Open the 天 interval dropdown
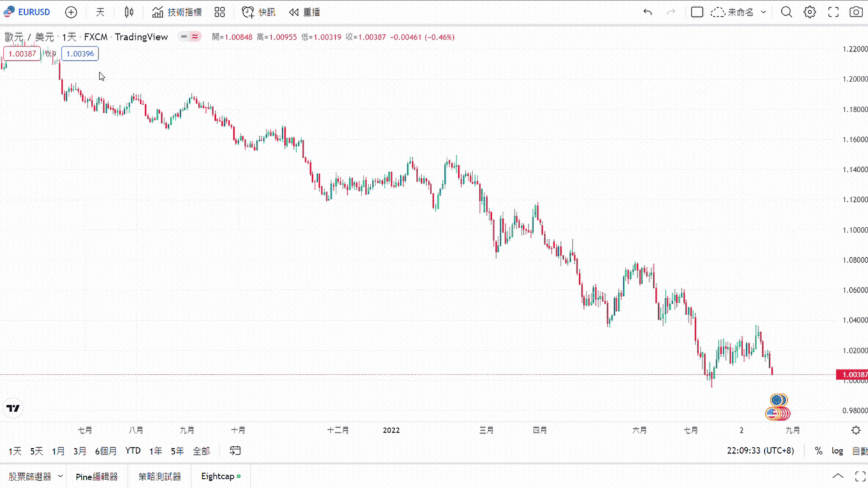 pos(100,11)
